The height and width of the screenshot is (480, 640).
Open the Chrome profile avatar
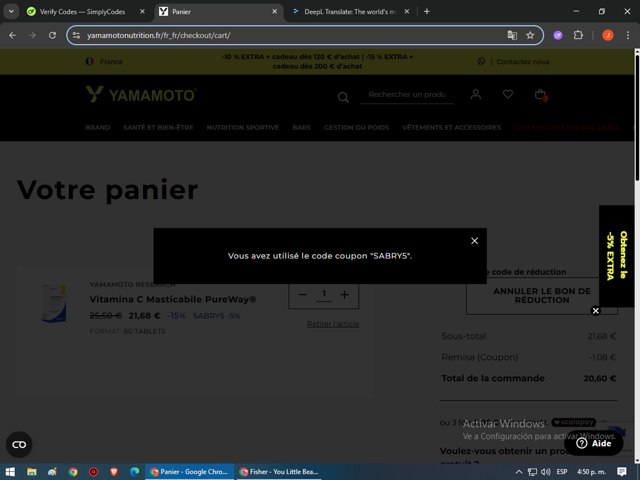[608, 36]
